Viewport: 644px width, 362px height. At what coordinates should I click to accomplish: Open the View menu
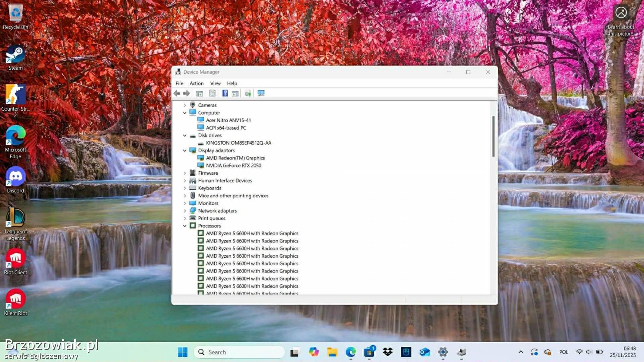tap(215, 83)
